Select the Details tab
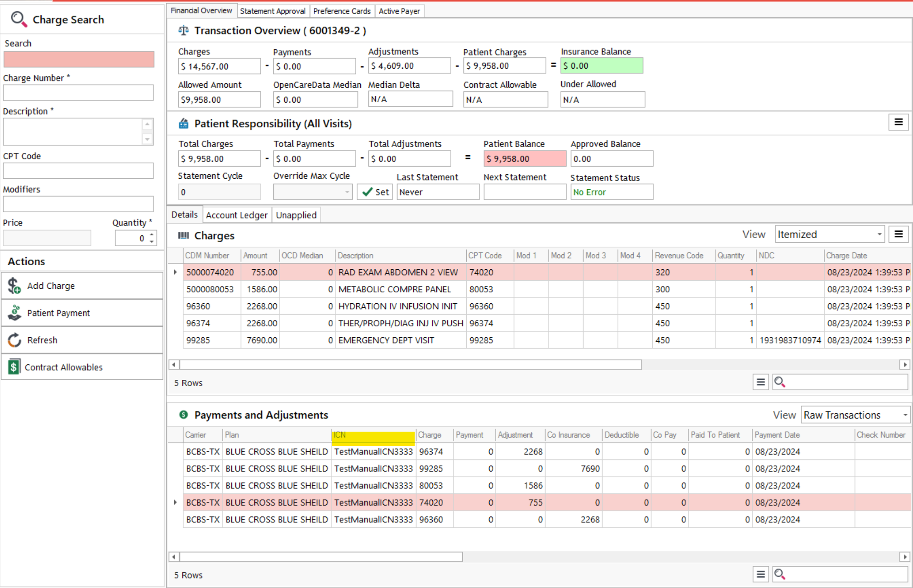The width and height of the screenshot is (913, 588). pos(184,215)
